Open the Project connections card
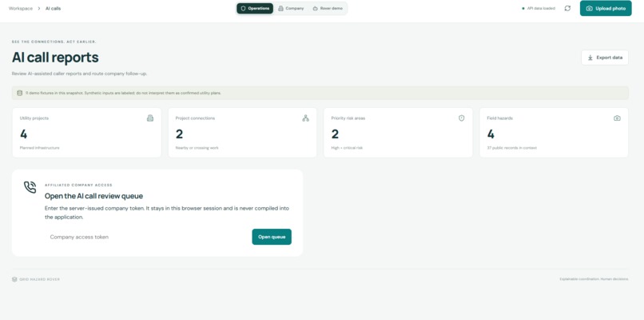644x320 pixels. (242, 133)
